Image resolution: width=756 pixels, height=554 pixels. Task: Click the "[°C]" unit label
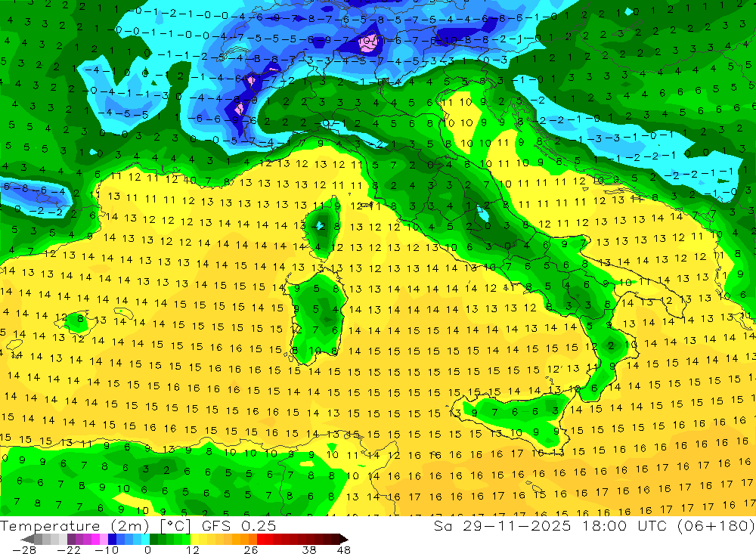click(x=175, y=526)
